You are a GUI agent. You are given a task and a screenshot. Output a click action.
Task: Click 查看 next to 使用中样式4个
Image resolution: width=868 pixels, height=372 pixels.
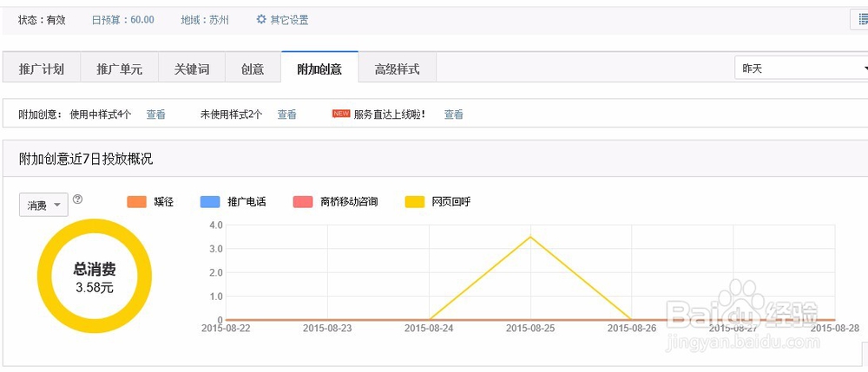pyautogui.click(x=155, y=114)
